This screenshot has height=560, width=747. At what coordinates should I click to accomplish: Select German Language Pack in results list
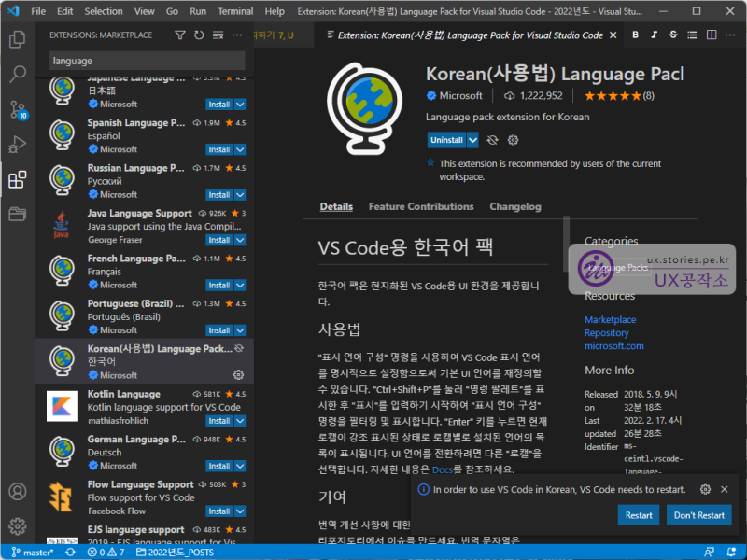[145, 452]
